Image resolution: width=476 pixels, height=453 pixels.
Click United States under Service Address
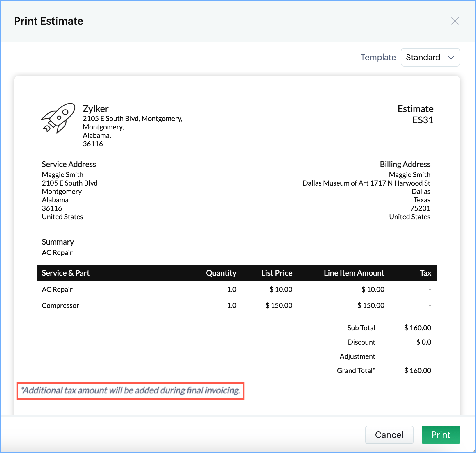62,217
